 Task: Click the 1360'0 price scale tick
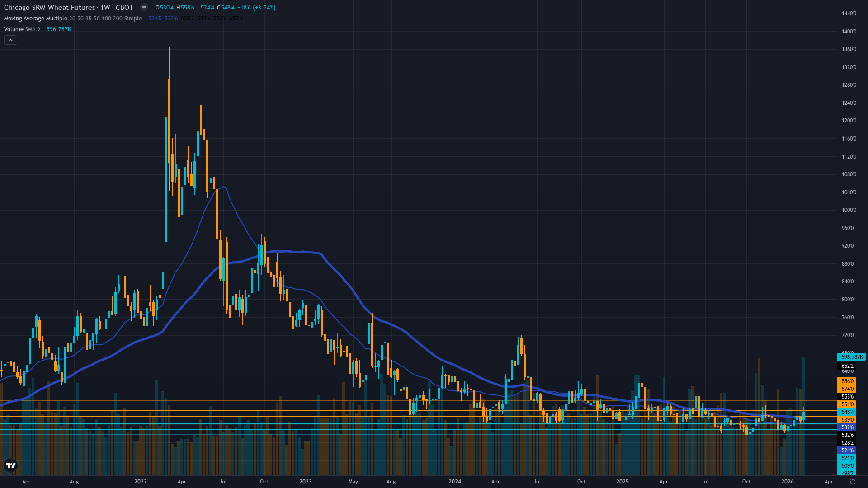pyautogui.click(x=849, y=49)
